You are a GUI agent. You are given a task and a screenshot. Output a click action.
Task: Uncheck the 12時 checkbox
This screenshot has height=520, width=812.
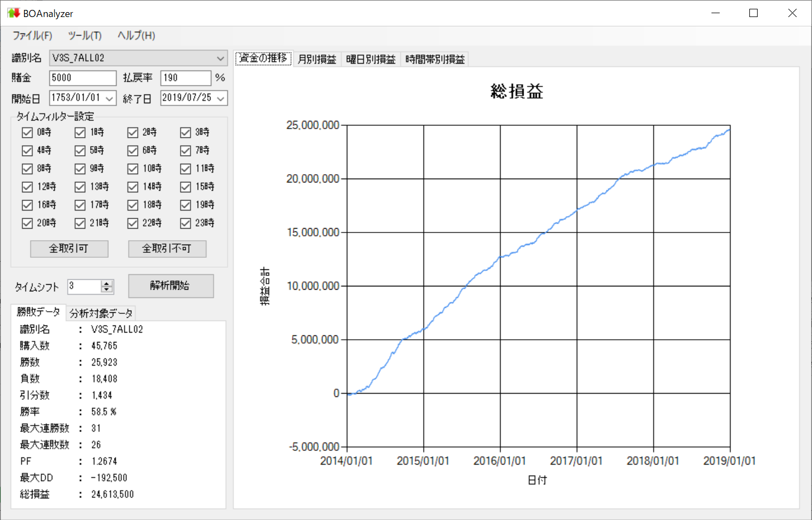coord(27,187)
